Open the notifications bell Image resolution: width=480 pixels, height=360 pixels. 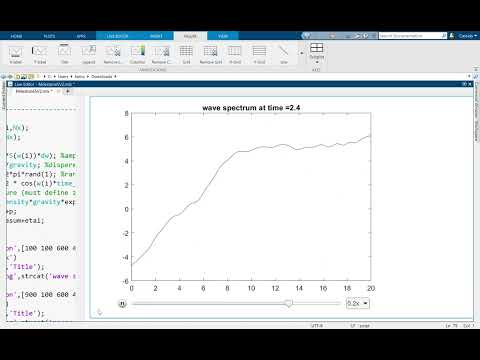[x=452, y=36]
